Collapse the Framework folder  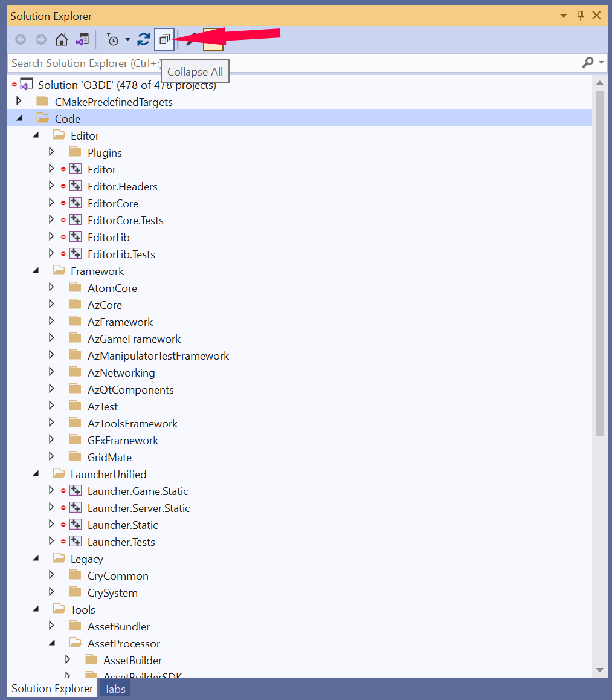[36, 271]
